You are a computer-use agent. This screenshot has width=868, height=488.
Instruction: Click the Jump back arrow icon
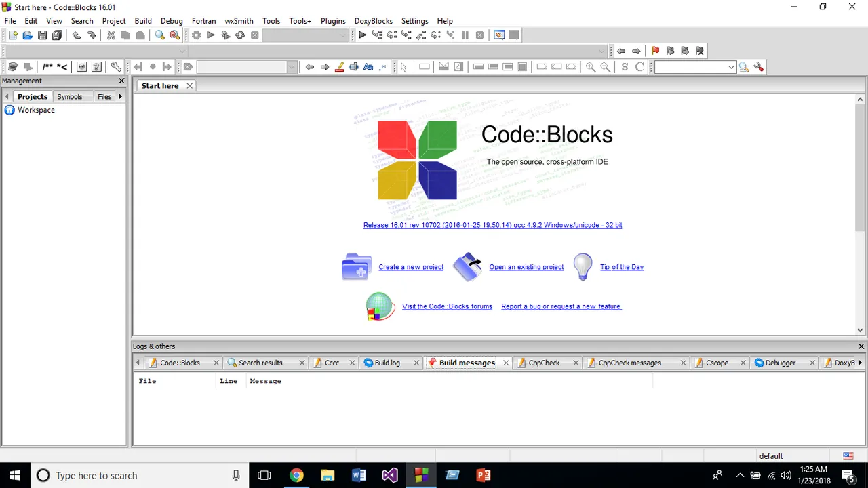tap(621, 51)
